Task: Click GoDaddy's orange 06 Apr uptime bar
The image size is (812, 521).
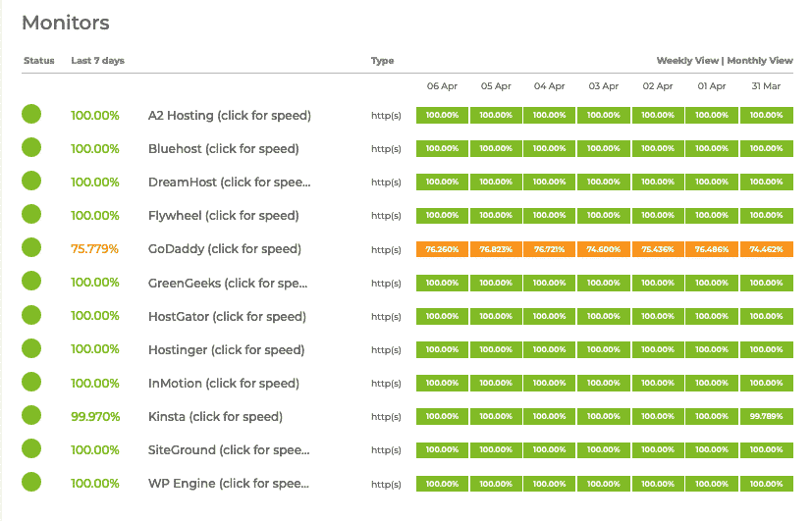Action: point(442,249)
